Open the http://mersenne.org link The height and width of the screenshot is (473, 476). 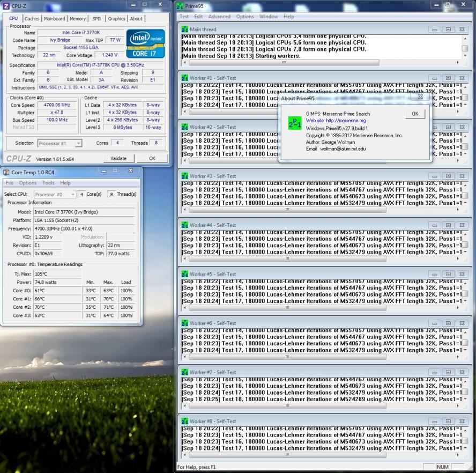346,121
